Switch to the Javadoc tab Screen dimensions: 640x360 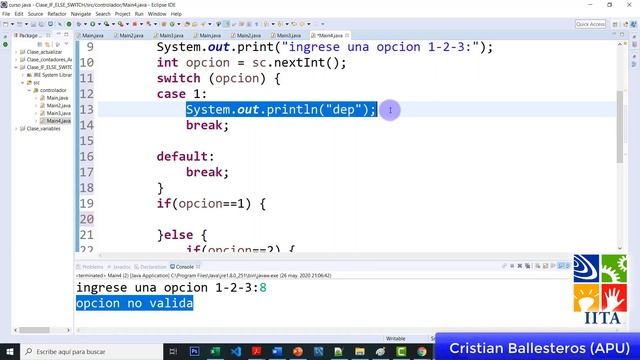pos(119,267)
